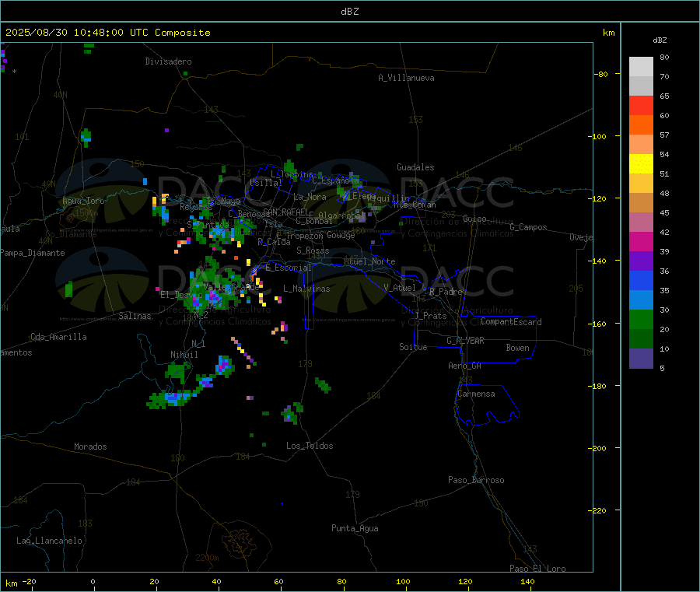The width and height of the screenshot is (700, 592).
Task: Click the white 70-80 dBZ color swatch
Action: [x=641, y=67]
